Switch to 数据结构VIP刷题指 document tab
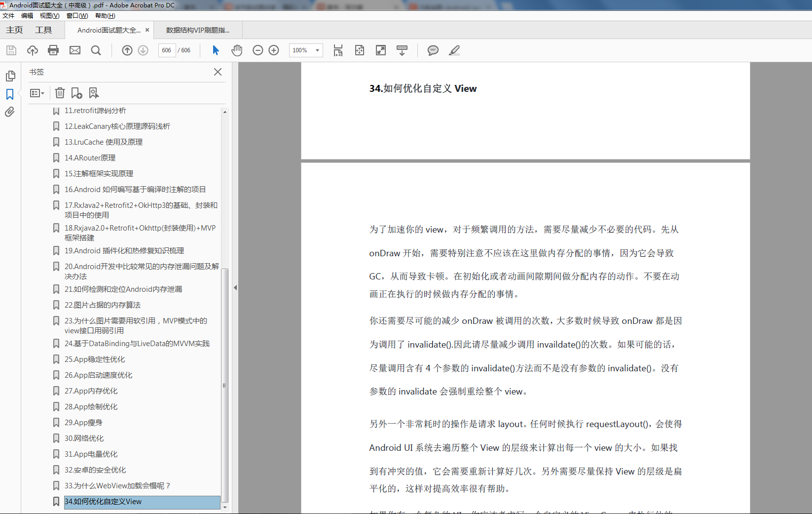 [198, 30]
